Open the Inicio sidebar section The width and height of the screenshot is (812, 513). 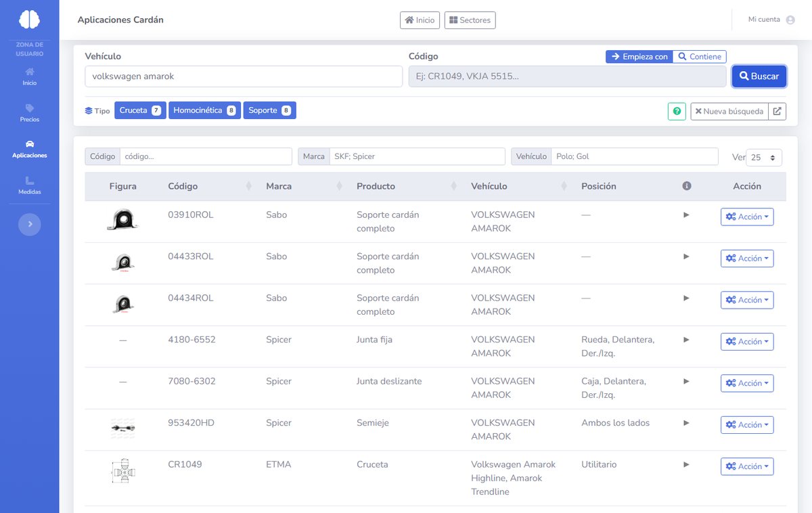click(29, 76)
